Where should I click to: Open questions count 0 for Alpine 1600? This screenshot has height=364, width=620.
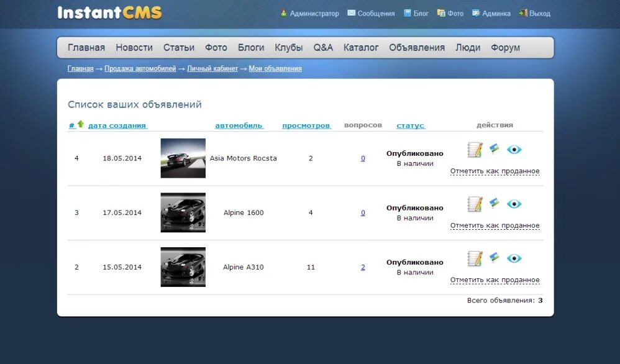coord(363,213)
